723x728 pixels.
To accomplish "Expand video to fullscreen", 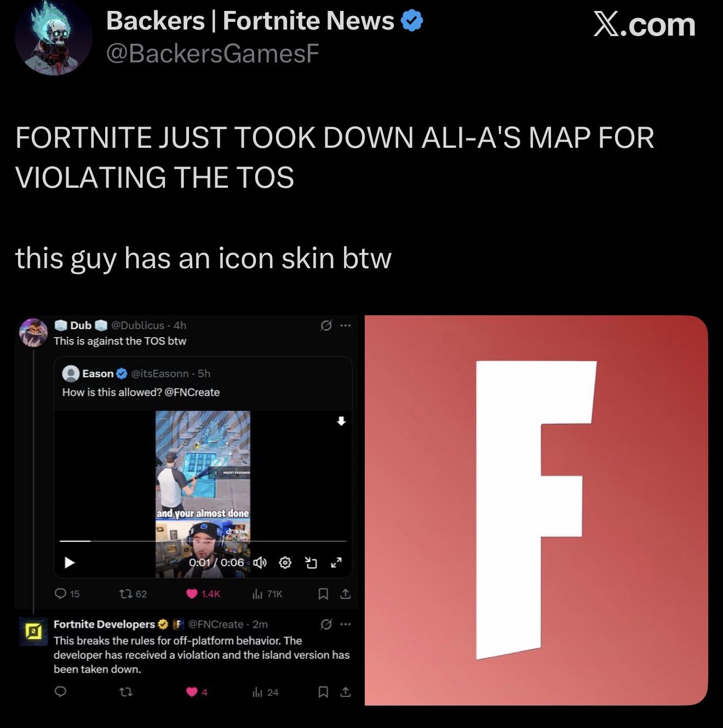I will coord(336,562).
